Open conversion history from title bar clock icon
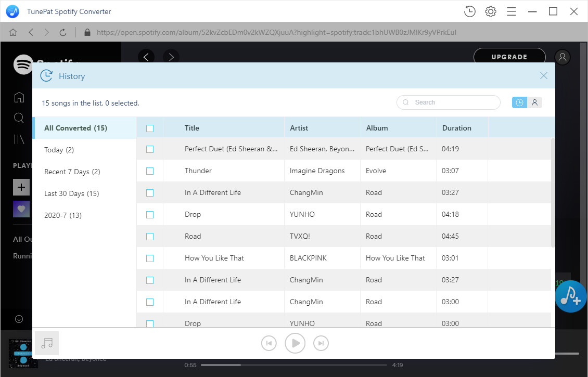The width and height of the screenshot is (588, 377). click(x=469, y=11)
